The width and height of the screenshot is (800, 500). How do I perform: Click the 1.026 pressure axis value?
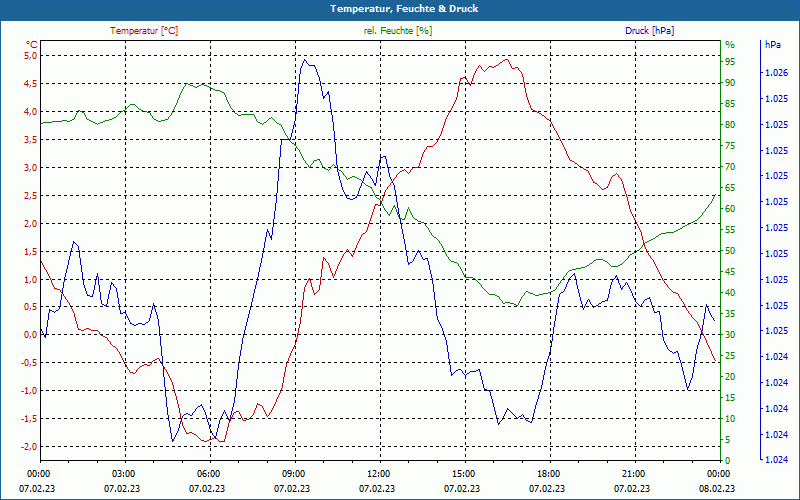777,73
